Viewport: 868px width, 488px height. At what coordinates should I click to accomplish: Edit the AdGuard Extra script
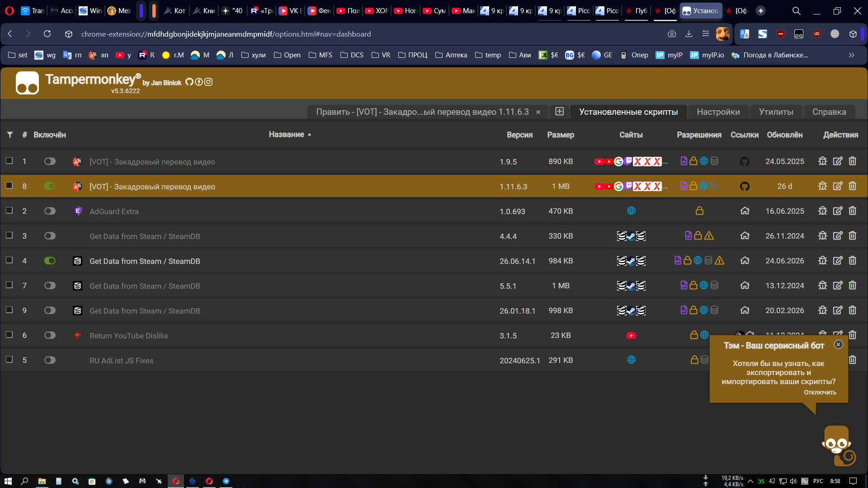coord(838,211)
